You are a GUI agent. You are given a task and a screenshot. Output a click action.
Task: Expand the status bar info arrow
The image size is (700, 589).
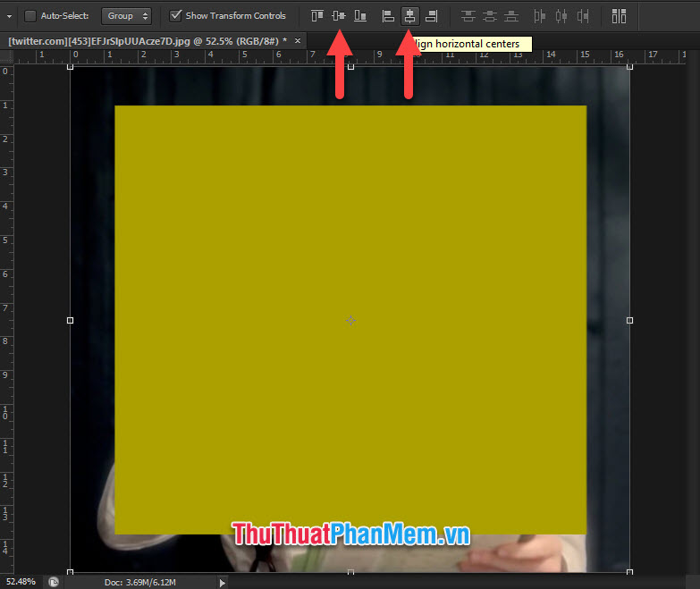[222, 583]
